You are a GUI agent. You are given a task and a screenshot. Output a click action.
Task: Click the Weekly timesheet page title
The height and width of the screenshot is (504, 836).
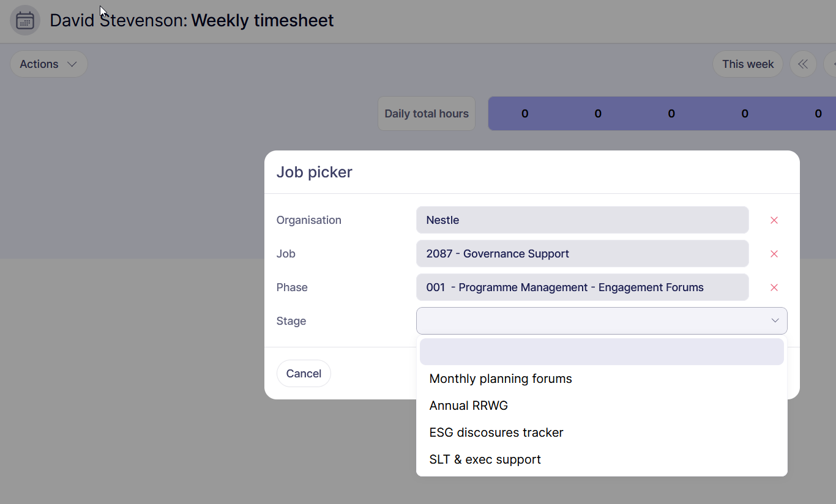click(x=262, y=20)
